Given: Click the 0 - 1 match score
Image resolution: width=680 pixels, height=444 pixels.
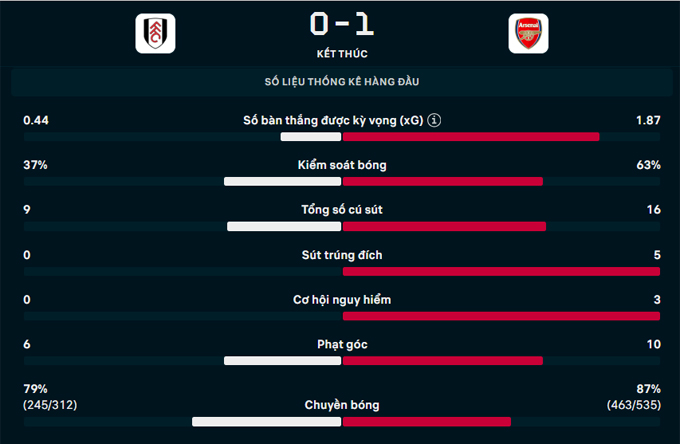Looking at the screenshot, I should (341, 23).
